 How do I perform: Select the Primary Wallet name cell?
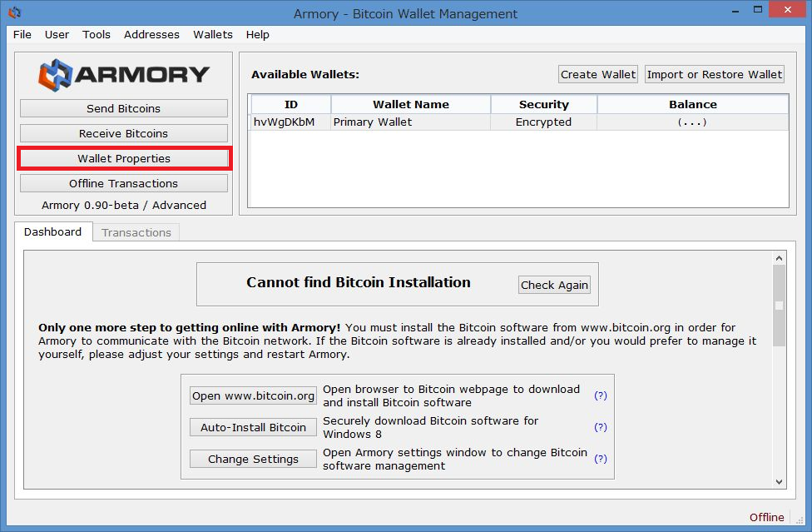[411, 122]
